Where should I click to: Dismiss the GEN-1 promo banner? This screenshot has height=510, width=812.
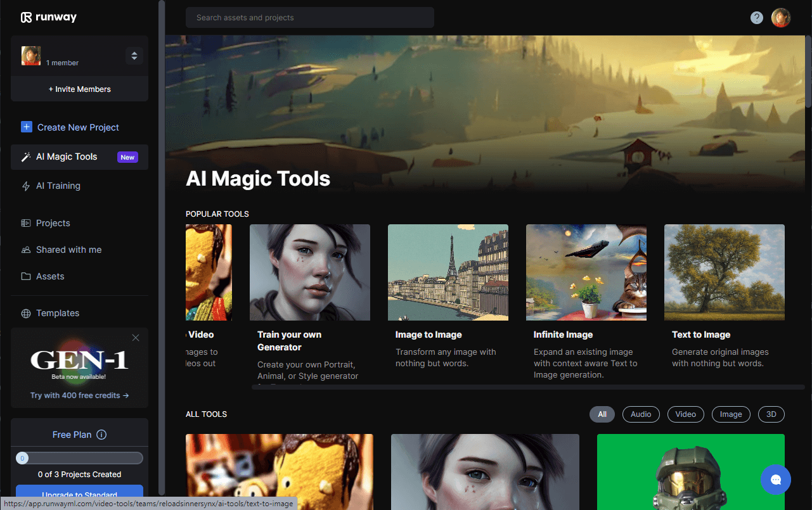(136, 338)
